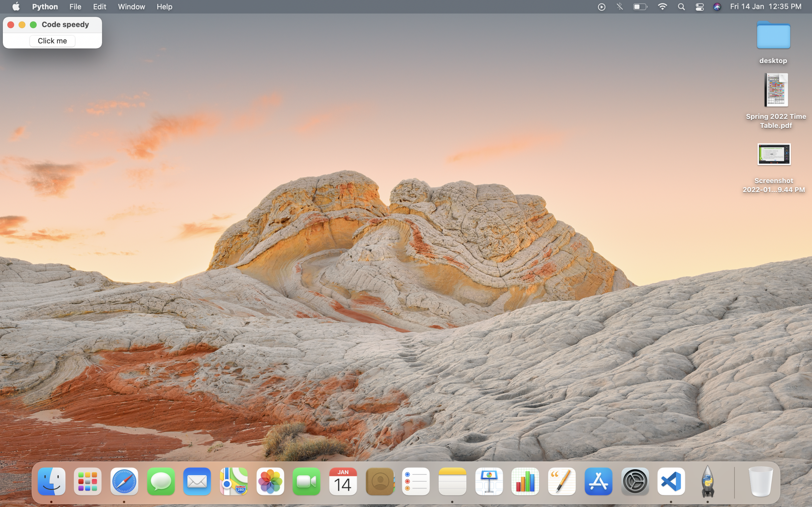812x507 pixels.
Task: Open Visual Studio Code from dock
Action: pos(671,482)
